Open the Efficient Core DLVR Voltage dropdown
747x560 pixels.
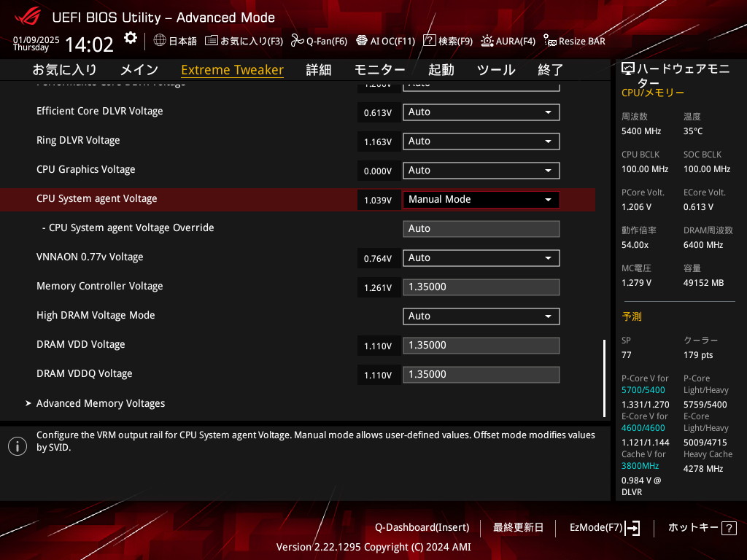pyautogui.click(x=481, y=112)
